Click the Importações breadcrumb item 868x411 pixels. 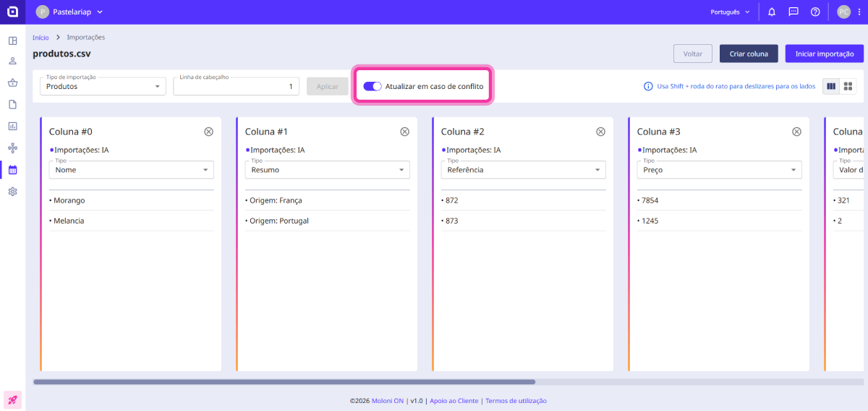coord(85,37)
